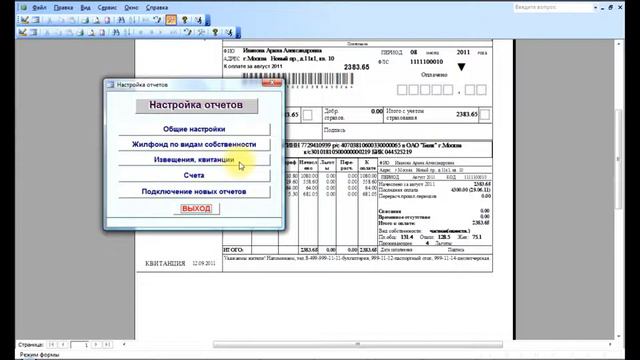Click the horizontal scrollbar thumb
Screen dimensions: 640x360
pyautogui.click(x=358, y=344)
